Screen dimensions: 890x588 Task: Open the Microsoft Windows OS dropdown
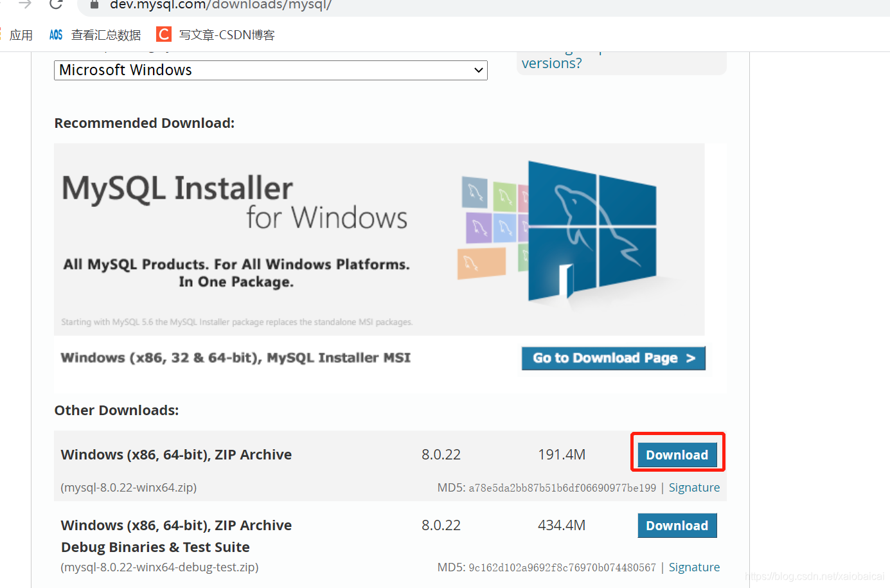click(271, 70)
